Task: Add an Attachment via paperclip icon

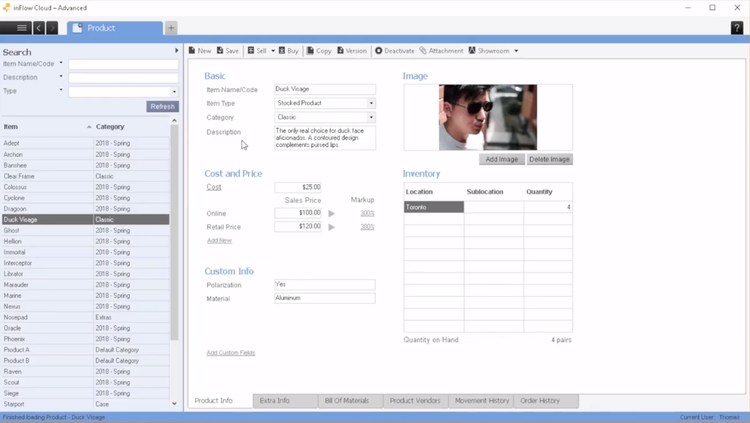Action: click(441, 51)
